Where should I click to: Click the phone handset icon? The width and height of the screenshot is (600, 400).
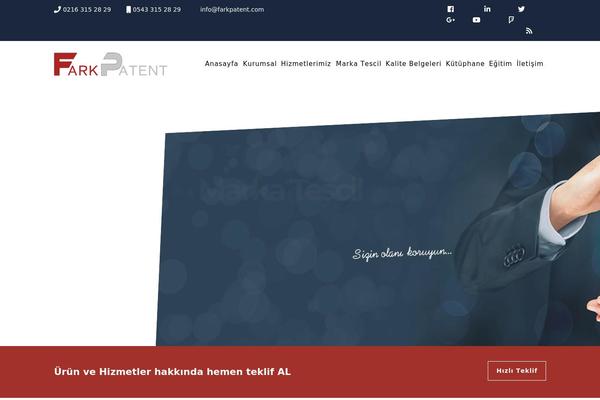coord(57,10)
